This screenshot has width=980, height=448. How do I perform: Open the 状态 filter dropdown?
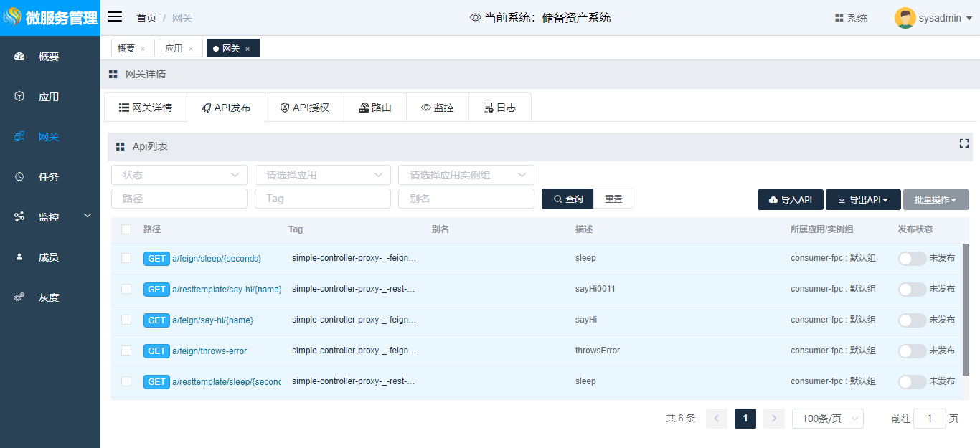coord(179,175)
